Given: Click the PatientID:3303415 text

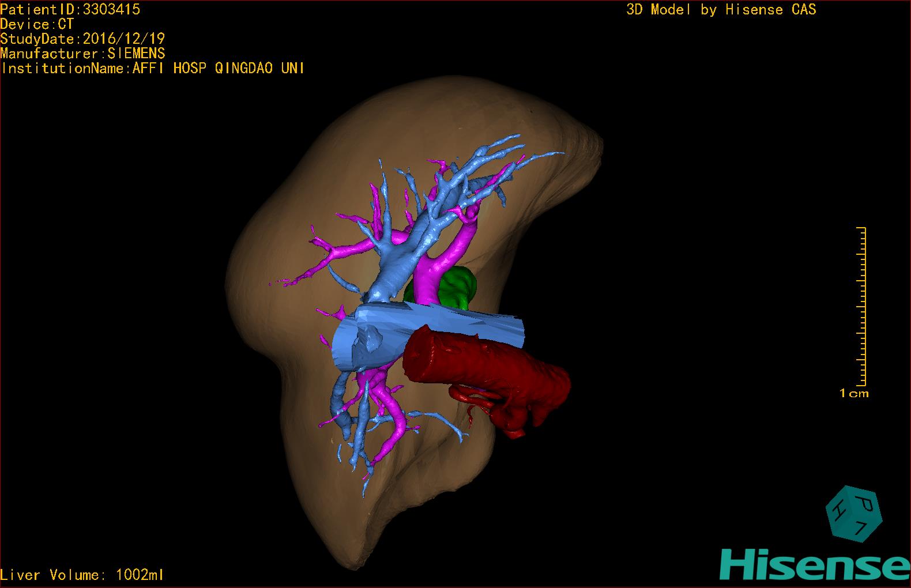Looking at the screenshot, I should click(70, 9).
